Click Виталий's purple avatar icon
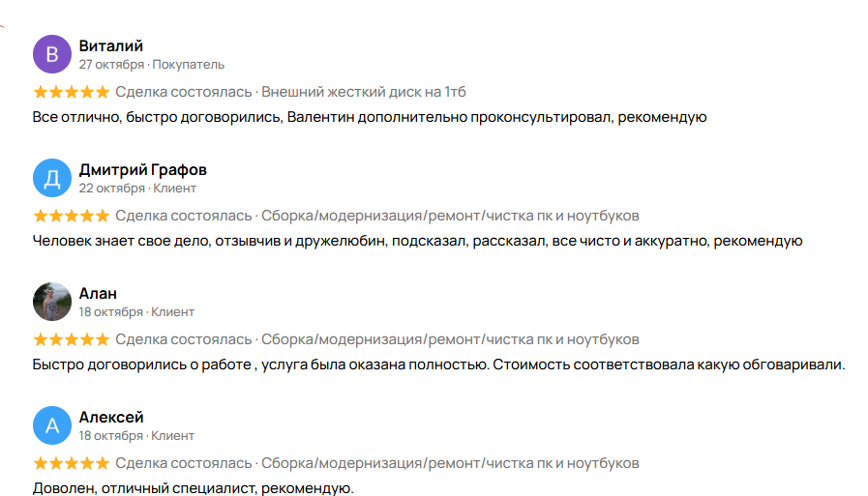Image resolution: width=868 pixels, height=496 pixels. click(x=52, y=54)
